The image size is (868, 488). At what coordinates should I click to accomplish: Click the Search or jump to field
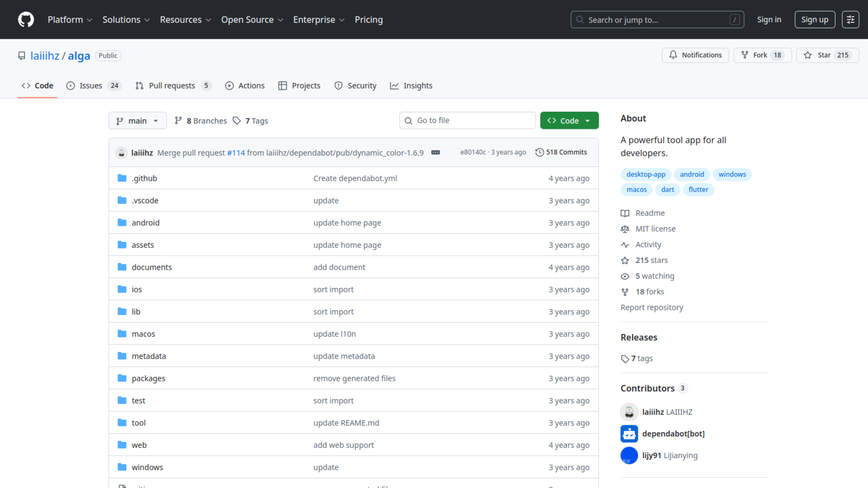657,20
